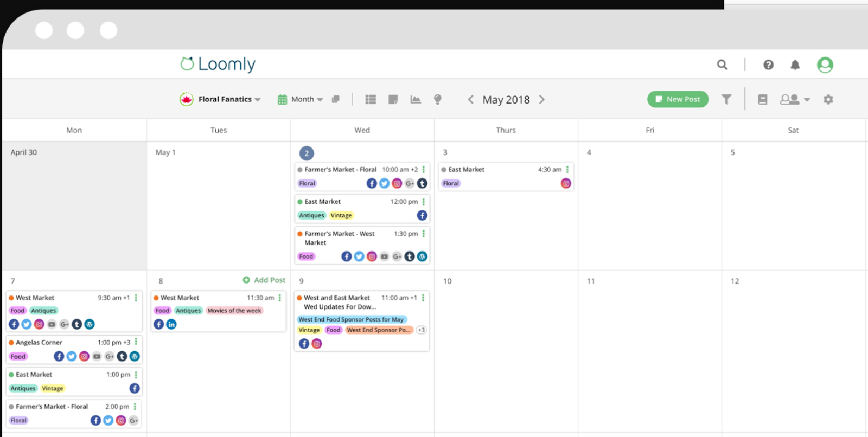Expand the +3 more labels badge

click(x=422, y=330)
